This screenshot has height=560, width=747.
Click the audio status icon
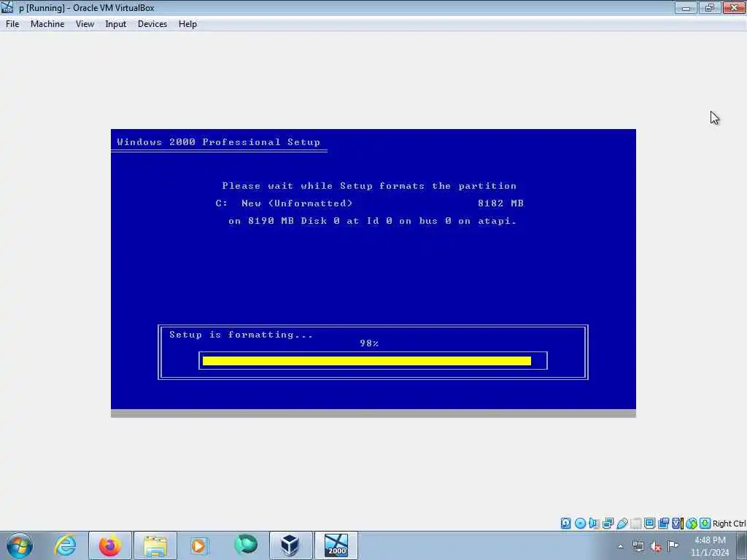point(594,524)
